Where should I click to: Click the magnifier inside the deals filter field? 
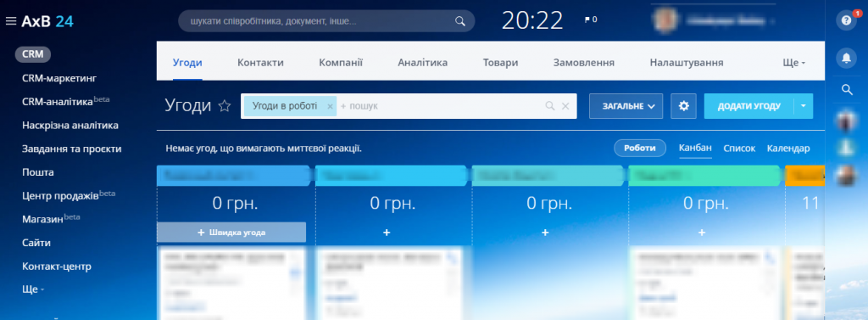pos(549,106)
